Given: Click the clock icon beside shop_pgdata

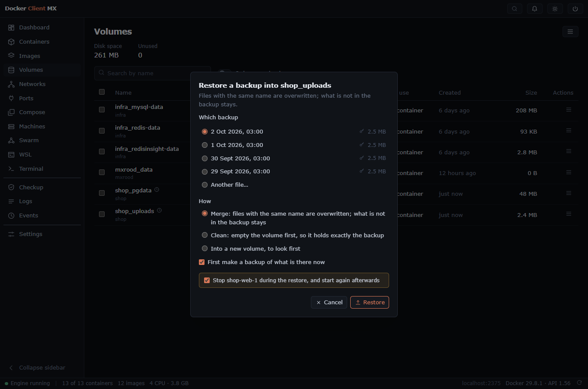Looking at the screenshot, I should 157,190.
